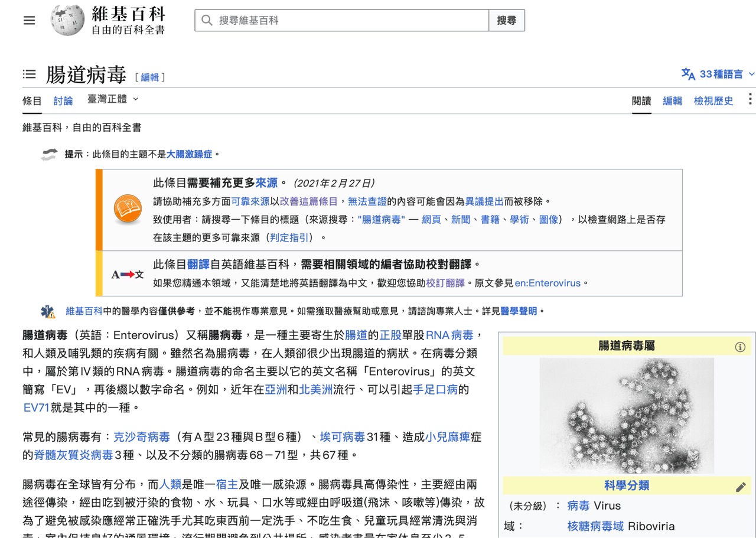Click the orange book sources-needed icon

(x=128, y=209)
